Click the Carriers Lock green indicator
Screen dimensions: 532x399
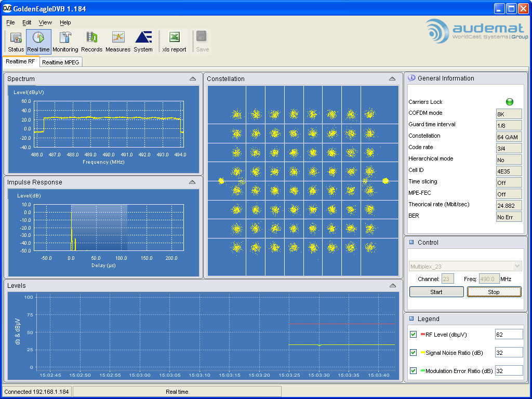point(510,102)
